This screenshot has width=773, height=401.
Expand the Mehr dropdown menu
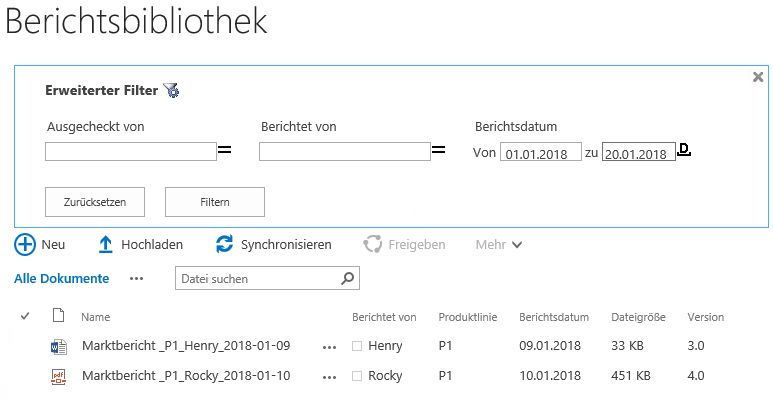coord(499,244)
